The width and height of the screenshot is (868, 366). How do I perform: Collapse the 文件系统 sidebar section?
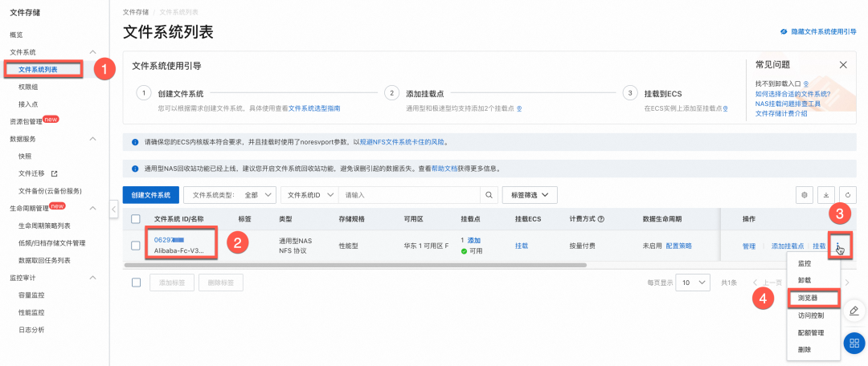tap(93, 52)
